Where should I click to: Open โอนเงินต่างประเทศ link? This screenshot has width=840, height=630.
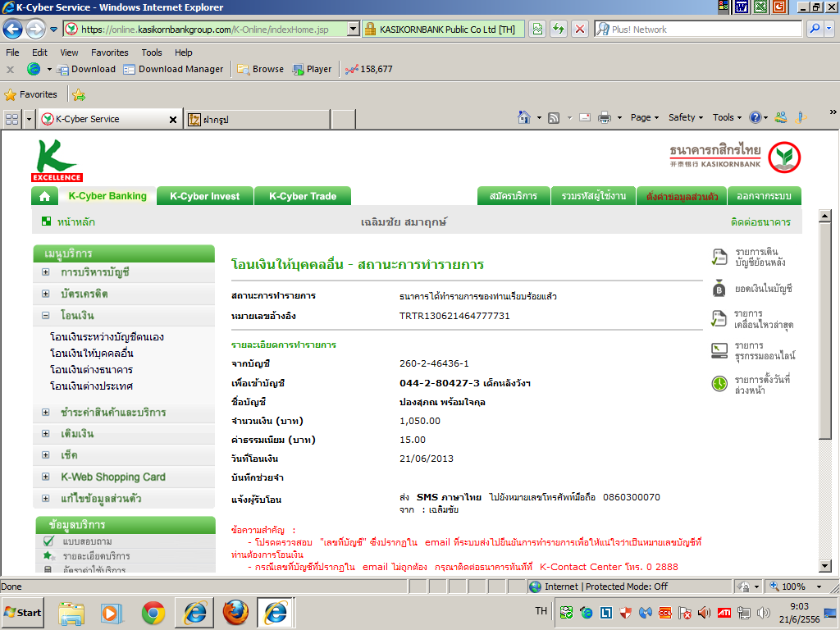point(91,386)
